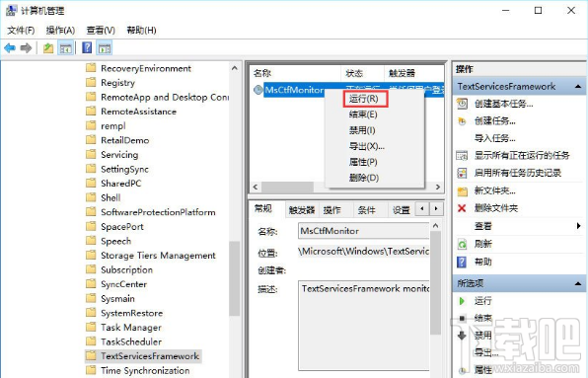Open the 帮助(H) menu
The height and width of the screenshot is (378, 588).
tap(141, 30)
